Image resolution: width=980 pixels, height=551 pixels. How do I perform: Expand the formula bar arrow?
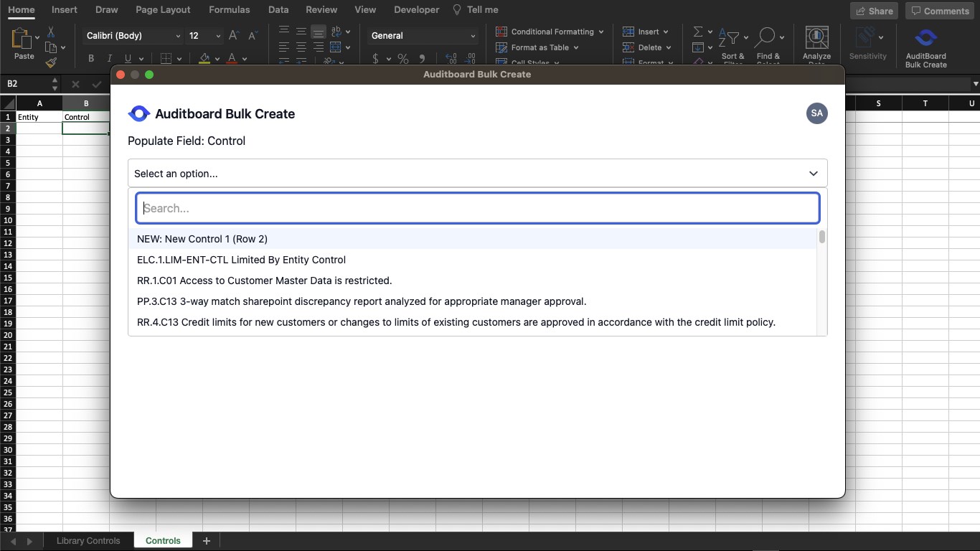pos(975,84)
